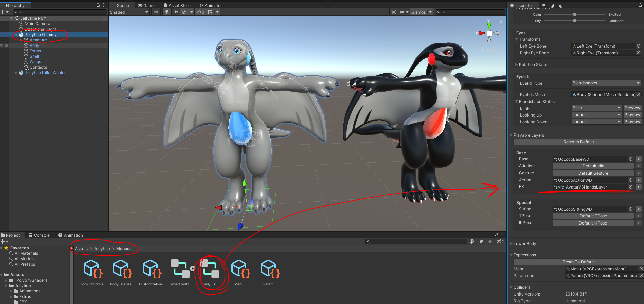
Task: Toggle the Hierarchy panel lock
Action: [98, 5]
